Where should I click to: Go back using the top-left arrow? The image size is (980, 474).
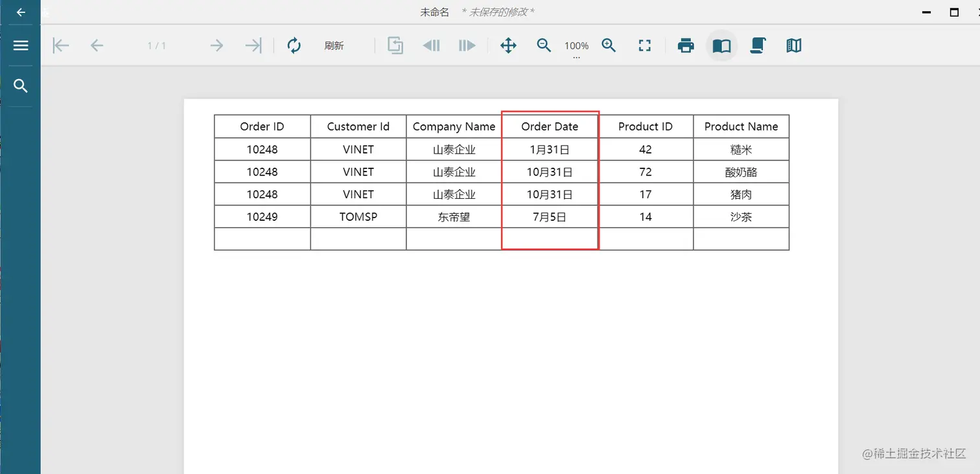pyautogui.click(x=21, y=12)
